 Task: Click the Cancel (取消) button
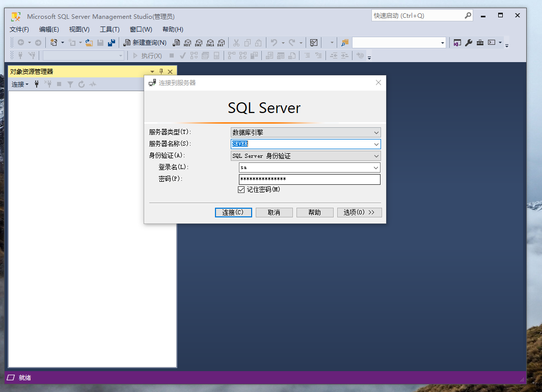tap(274, 212)
